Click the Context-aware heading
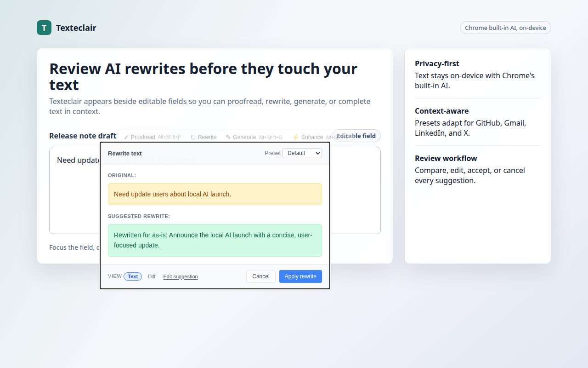 (x=442, y=111)
